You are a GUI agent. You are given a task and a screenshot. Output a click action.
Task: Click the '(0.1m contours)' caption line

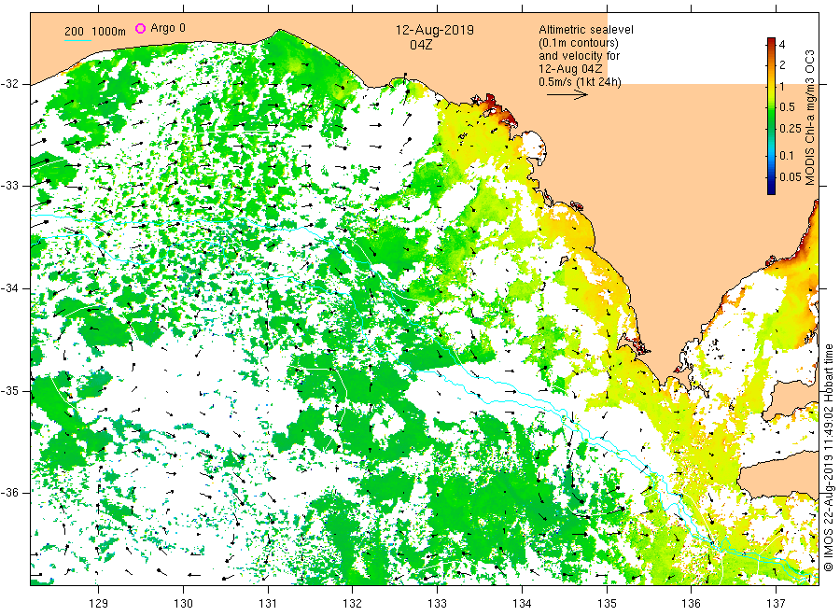[579, 43]
